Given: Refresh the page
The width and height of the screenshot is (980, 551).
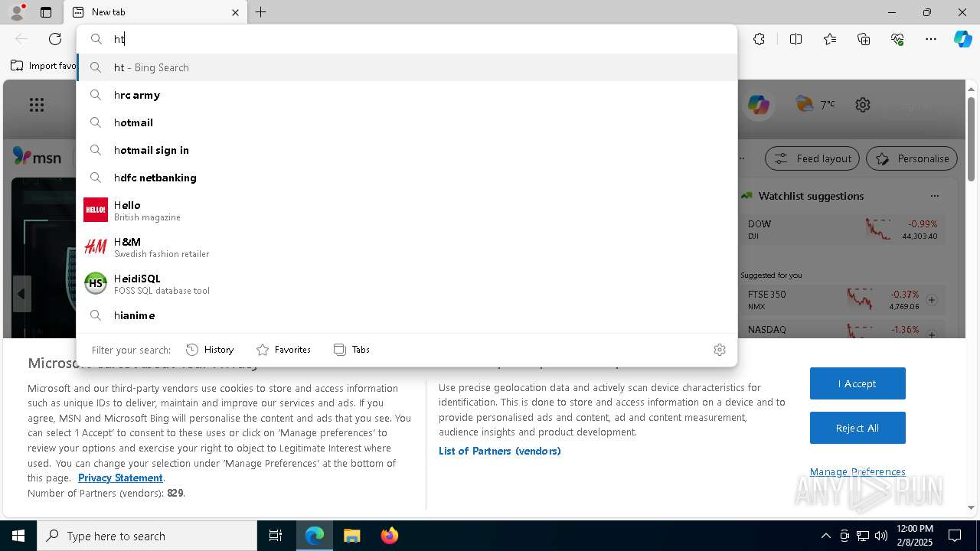Looking at the screenshot, I should pos(55,39).
